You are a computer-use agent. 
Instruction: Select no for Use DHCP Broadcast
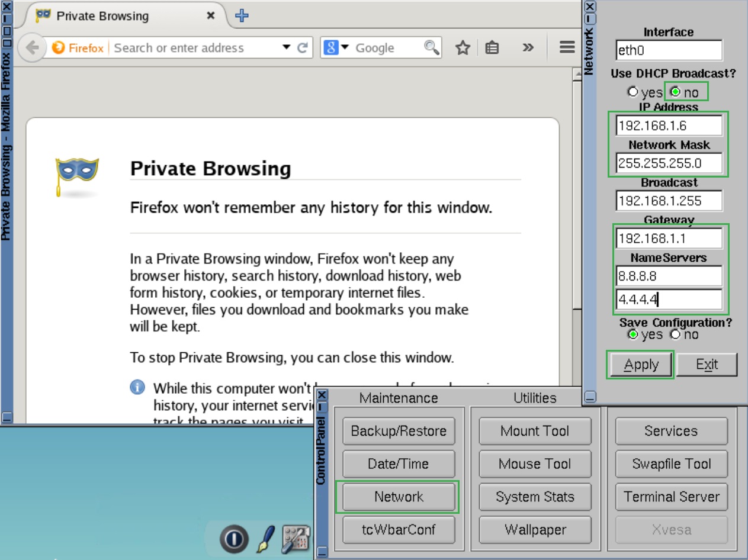click(675, 92)
